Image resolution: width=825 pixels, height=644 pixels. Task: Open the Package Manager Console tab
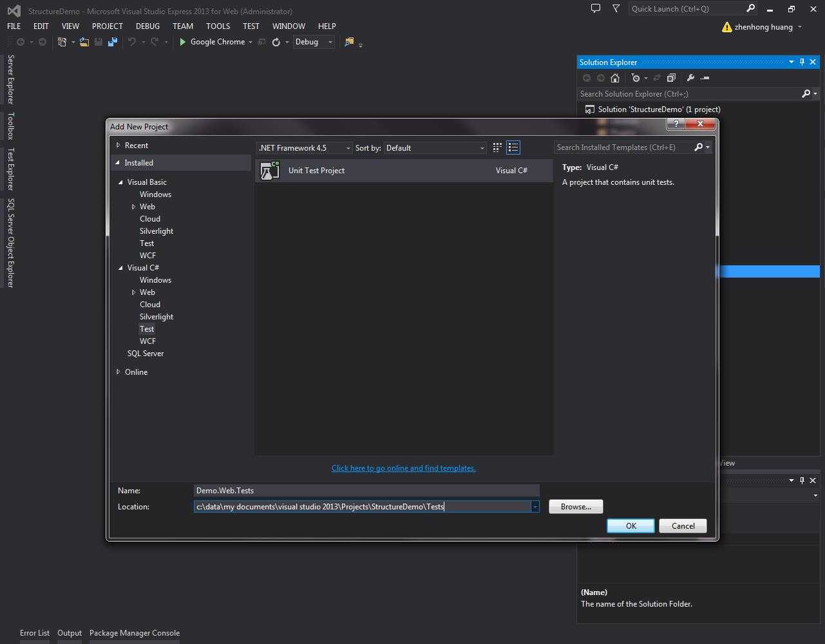(135, 633)
